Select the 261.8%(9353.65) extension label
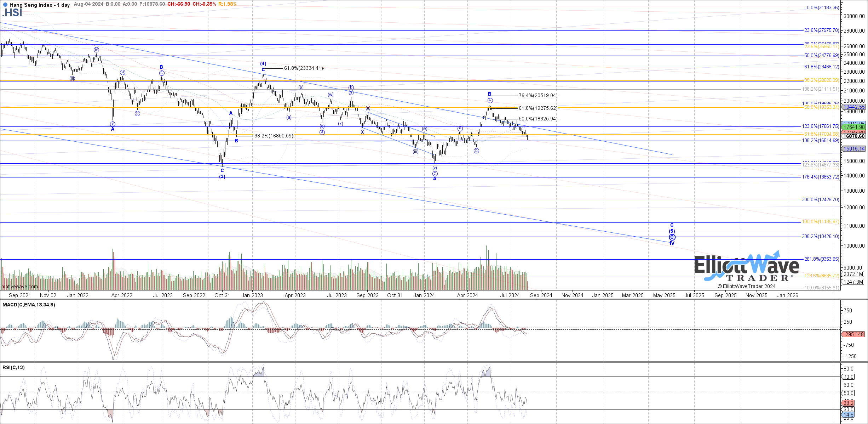This screenshot has height=424, width=868. click(821, 259)
